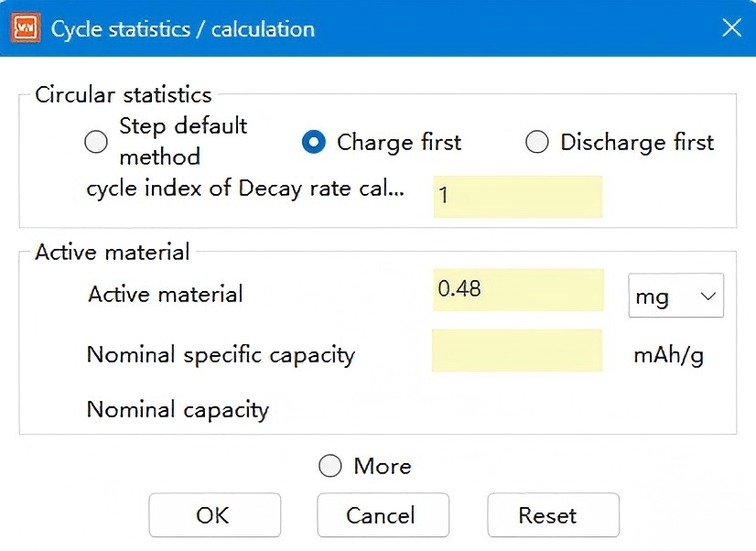Focus the cycle index of Decay rate field

coord(518,197)
